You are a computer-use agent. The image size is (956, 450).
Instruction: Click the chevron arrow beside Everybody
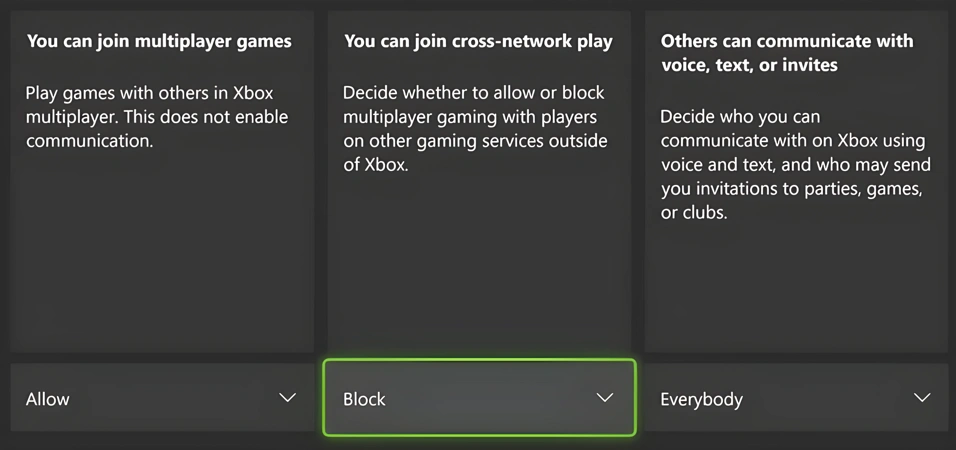(922, 398)
